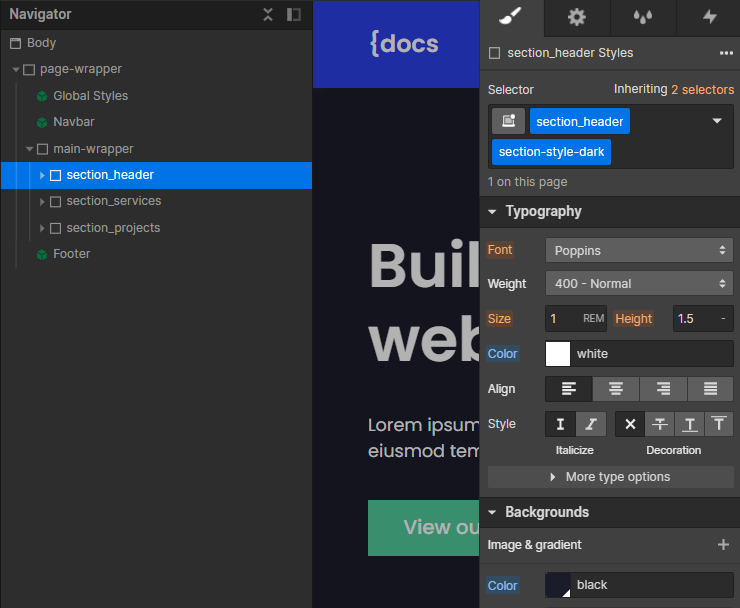The image size is (740, 608).
Task: Select main-wrapper in the Navigator
Action: point(93,149)
